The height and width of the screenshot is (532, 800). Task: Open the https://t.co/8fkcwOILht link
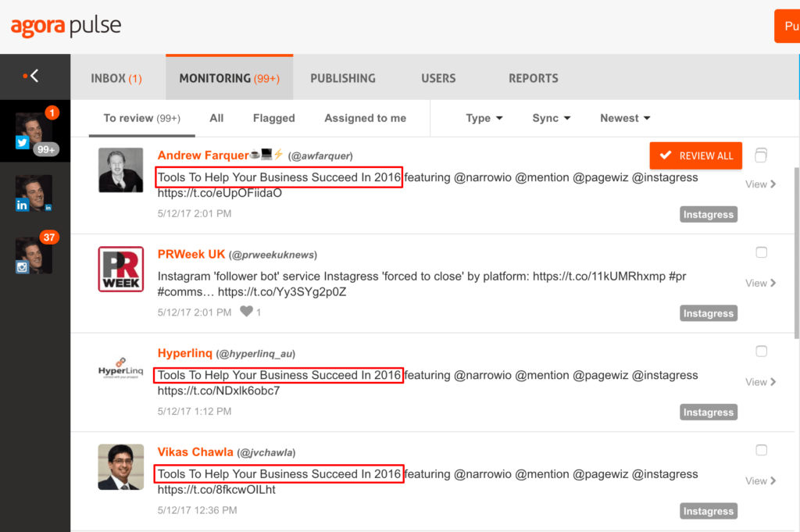(x=216, y=490)
